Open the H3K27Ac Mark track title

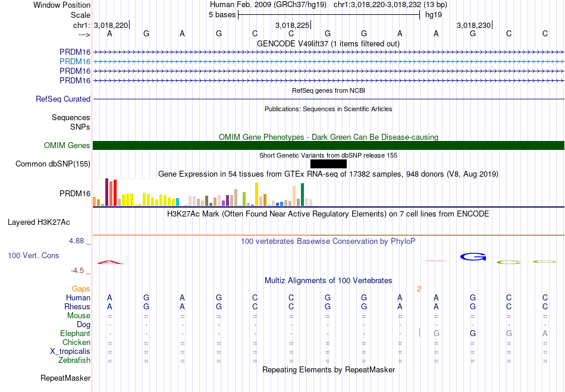[328, 214]
